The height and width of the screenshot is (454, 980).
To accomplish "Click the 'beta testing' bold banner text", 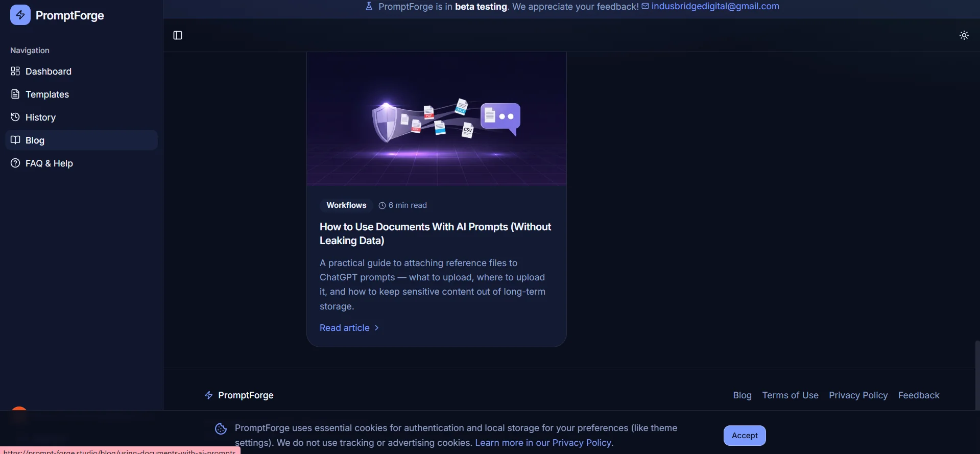I will (x=481, y=6).
